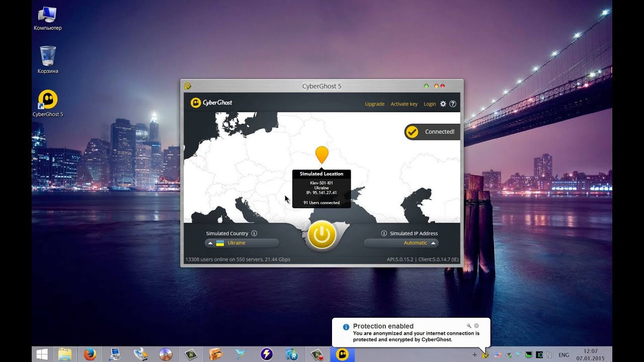Click the purple lightning bolt taskbar icon
Image resolution: width=644 pixels, height=362 pixels.
point(267,354)
